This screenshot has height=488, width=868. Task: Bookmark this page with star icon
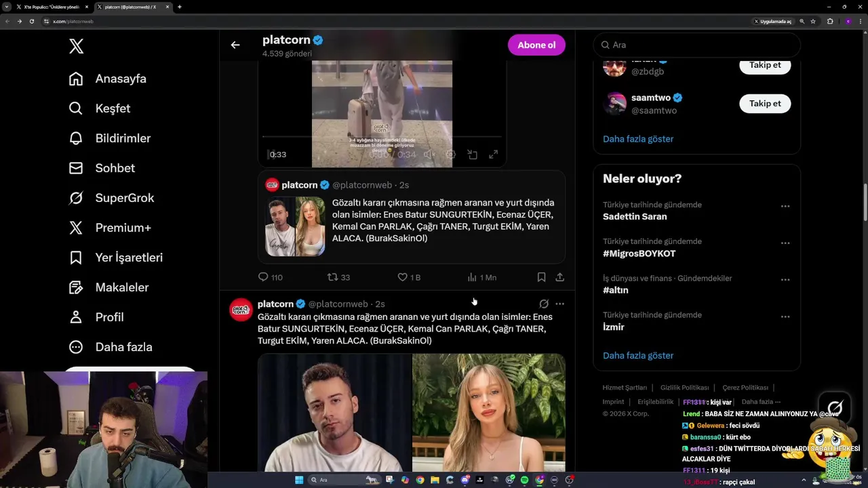point(813,21)
